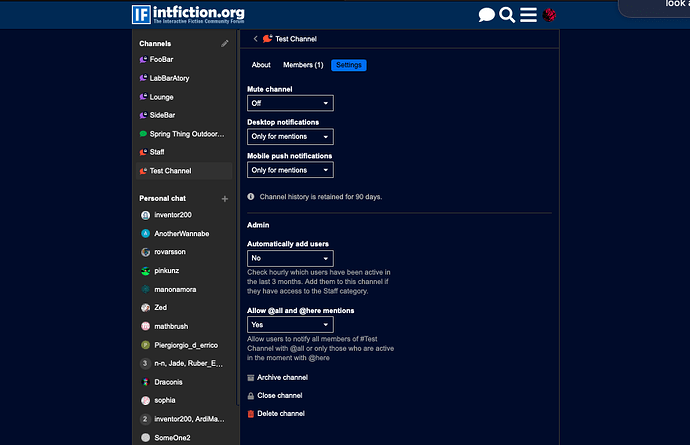
Task: Click the red Staff channel icon
Action: coord(143,152)
